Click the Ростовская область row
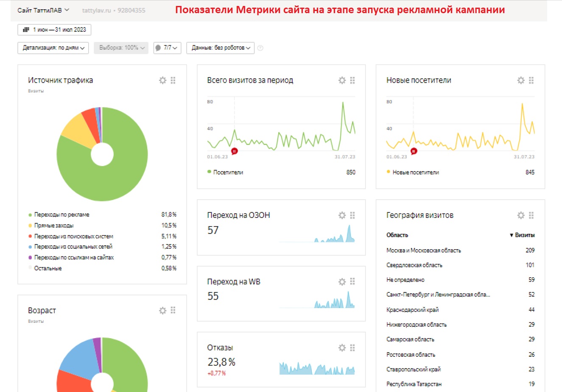This screenshot has width=562, height=392. click(x=460, y=355)
